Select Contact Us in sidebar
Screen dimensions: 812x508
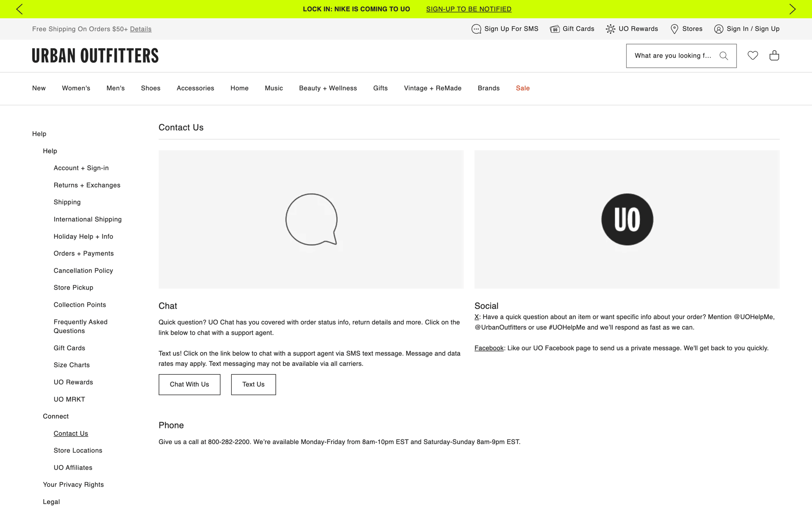[x=71, y=433]
